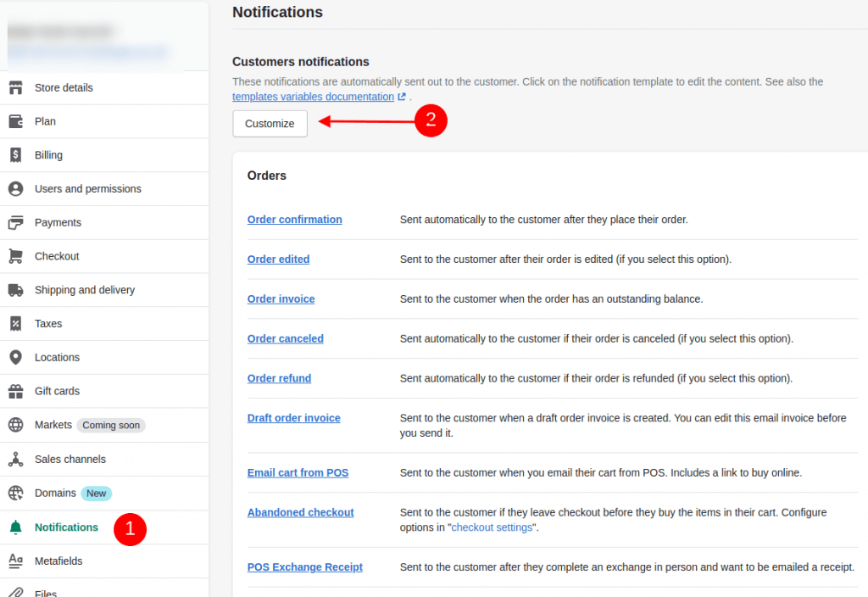This screenshot has height=597, width=868.
Task: Click the external link icon after documentation link
Action: tap(402, 97)
